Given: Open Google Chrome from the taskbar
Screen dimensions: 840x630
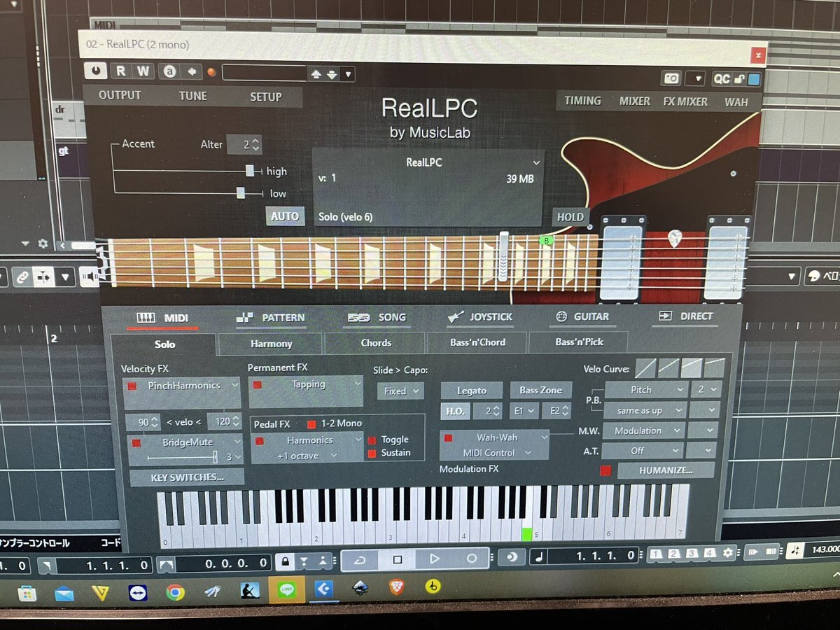Looking at the screenshot, I should click(x=175, y=593).
